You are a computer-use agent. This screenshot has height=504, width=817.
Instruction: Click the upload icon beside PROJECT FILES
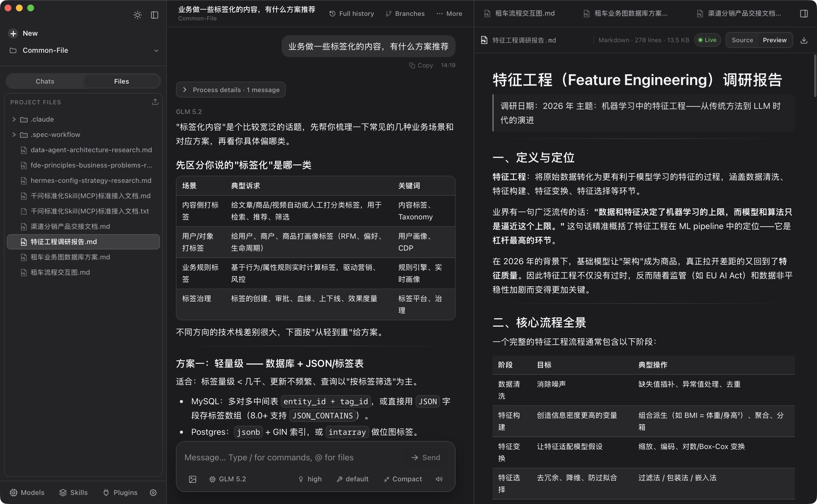click(155, 102)
